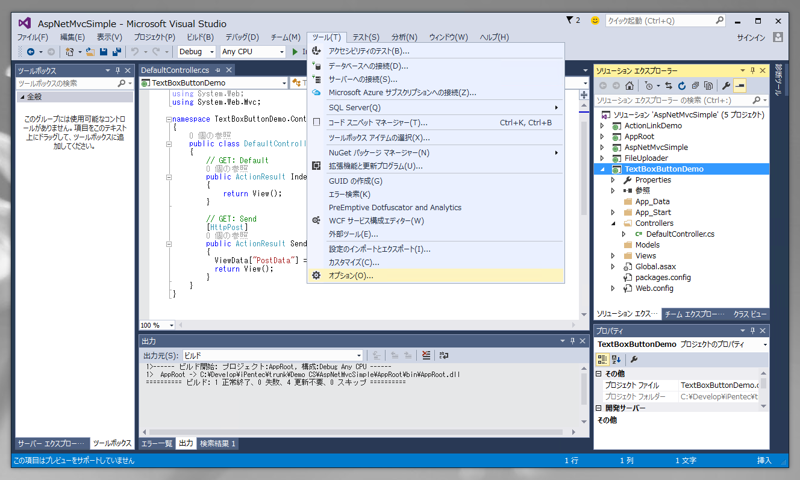Click the Collapse All icon in Solution Explorer
800x480 pixels.
695,86
